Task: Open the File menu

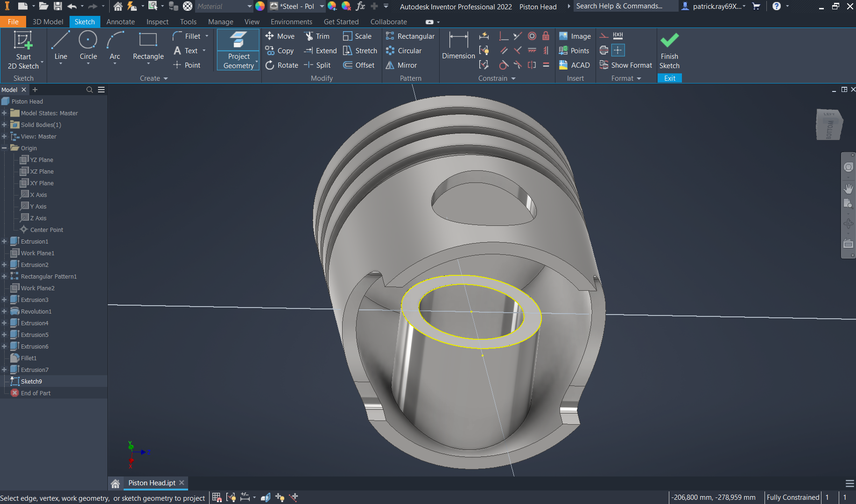Action: (13, 21)
